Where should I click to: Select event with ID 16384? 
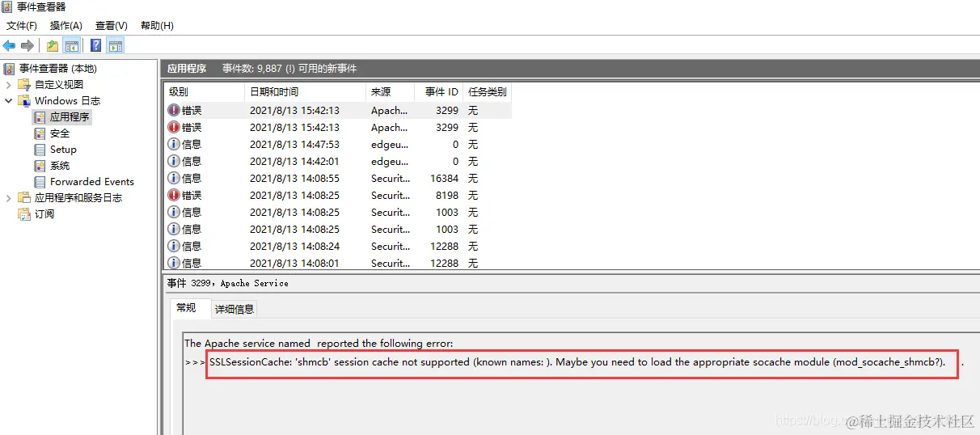337,178
